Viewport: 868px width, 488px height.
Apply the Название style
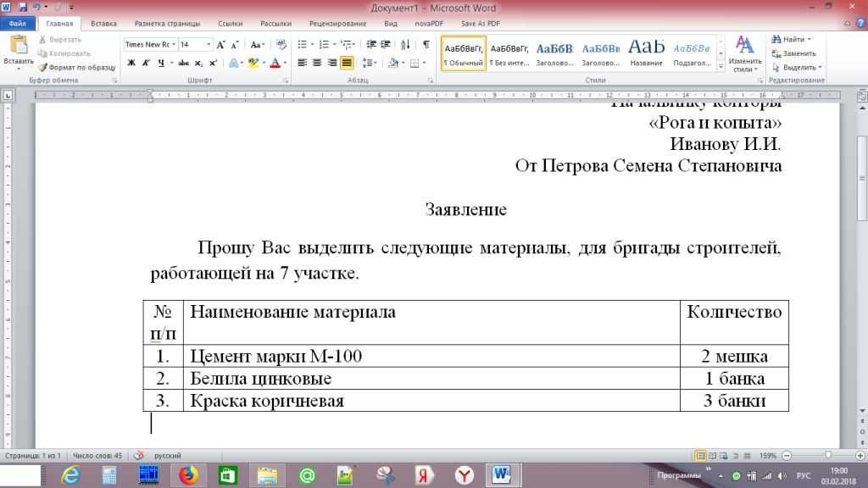[646, 53]
